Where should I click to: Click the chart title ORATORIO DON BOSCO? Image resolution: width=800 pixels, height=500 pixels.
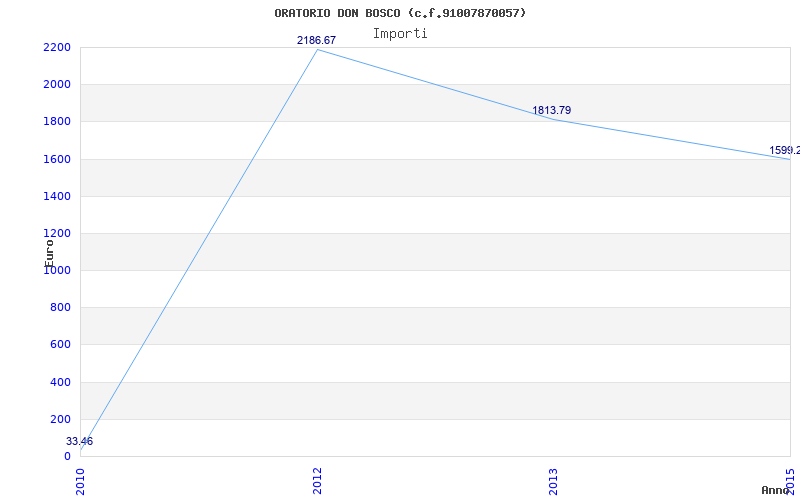point(400,13)
